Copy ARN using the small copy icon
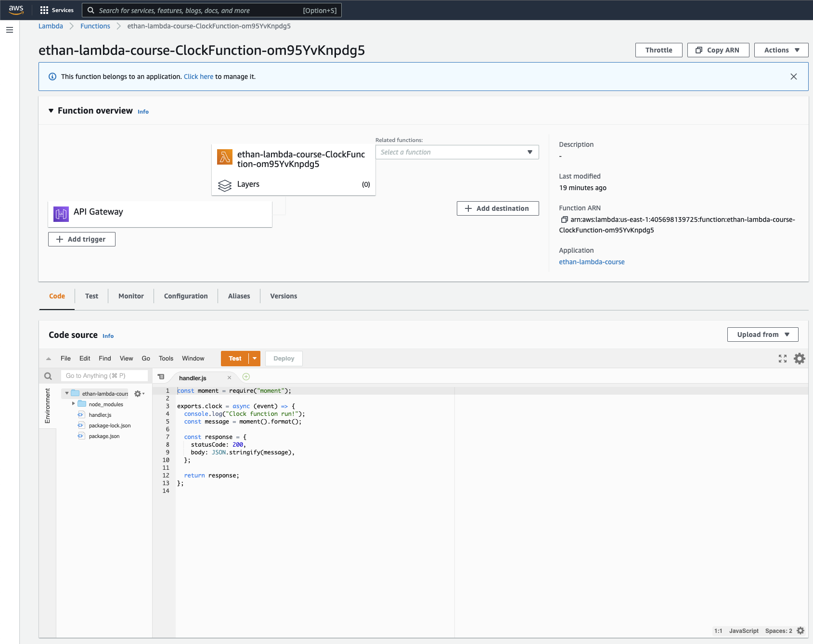Viewport: 813px width, 644px height. [564, 219]
